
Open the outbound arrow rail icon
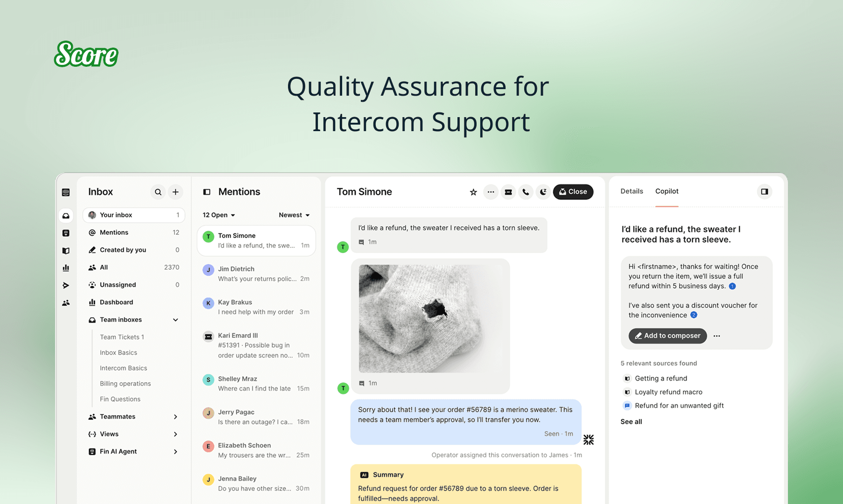[66, 285]
